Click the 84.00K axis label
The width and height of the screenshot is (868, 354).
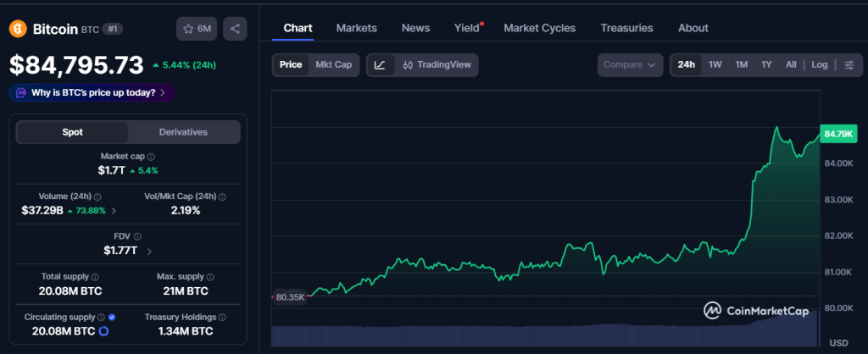click(x=838, y=163)
